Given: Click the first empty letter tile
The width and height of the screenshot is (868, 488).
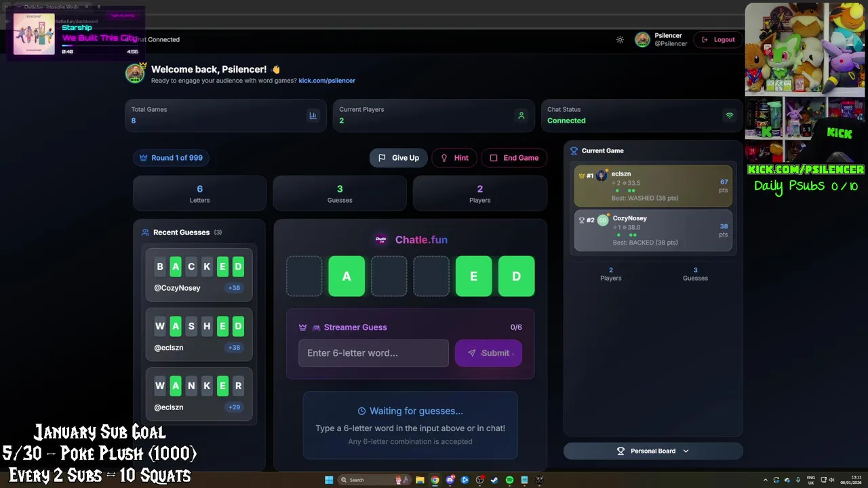Looking at the screenshot, I should [x=304, y=276].
